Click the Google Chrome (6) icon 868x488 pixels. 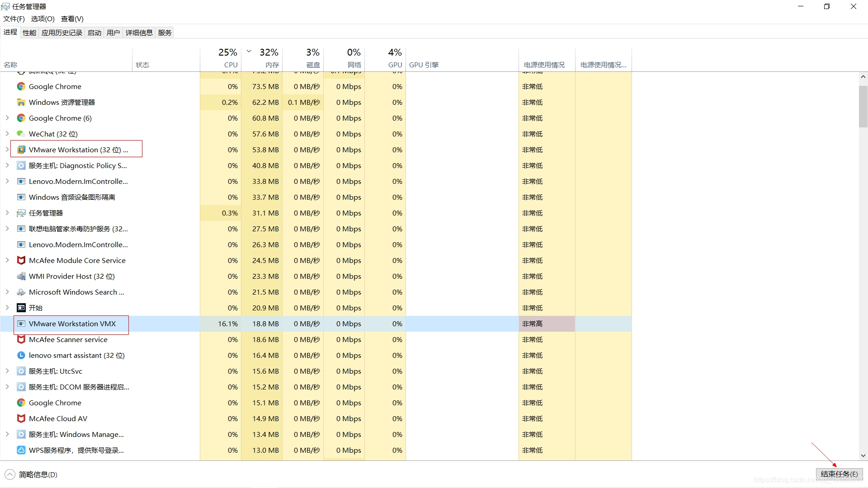(21, 118)
